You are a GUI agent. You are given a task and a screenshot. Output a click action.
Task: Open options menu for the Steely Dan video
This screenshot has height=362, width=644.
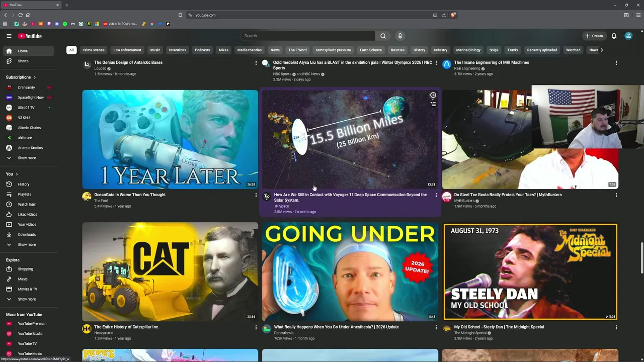(x=616, y=327)
